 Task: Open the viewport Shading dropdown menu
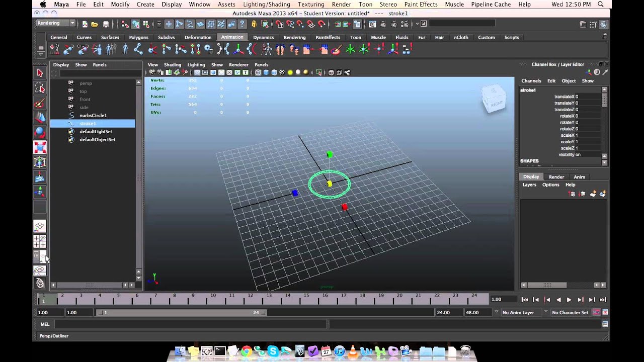point(173,64)
